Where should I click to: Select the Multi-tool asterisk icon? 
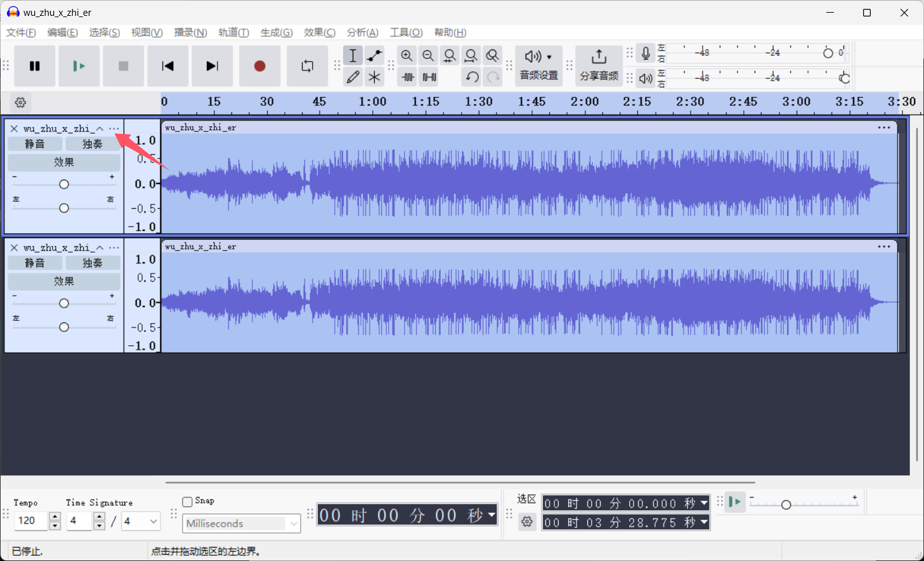pos(374,77)
